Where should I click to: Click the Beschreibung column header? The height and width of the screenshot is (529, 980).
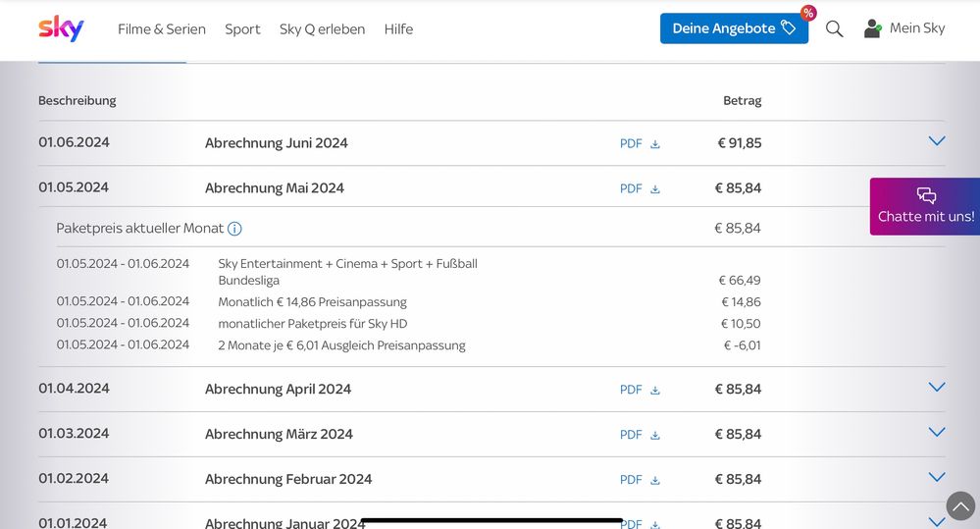pyautogui.click(x=77, y=101)
